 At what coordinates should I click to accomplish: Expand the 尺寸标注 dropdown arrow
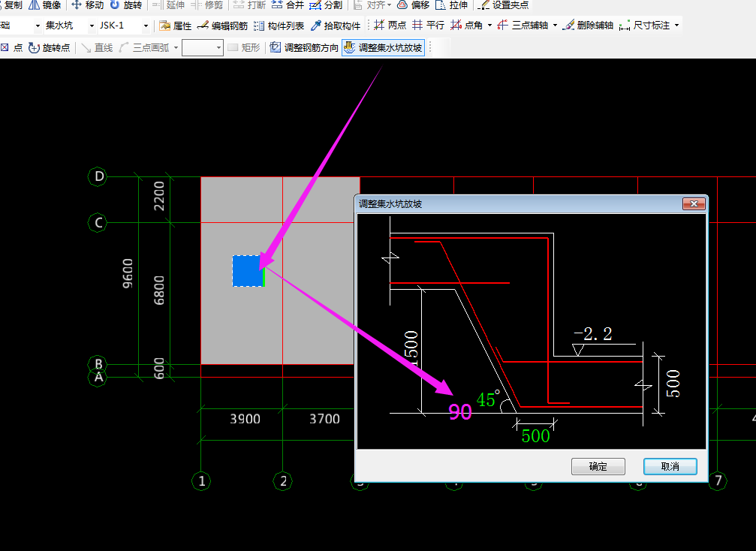[677, 26]
